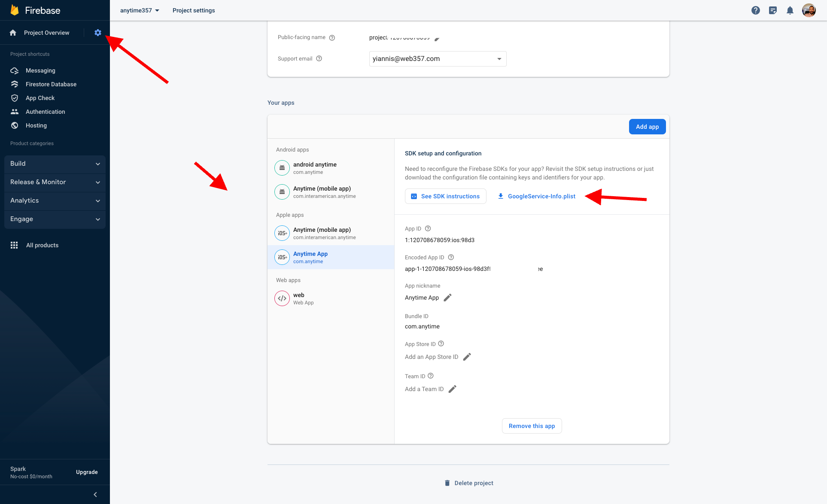Expand the Analytics category
This screenshot has width=827, height=504.
(55, 200)
